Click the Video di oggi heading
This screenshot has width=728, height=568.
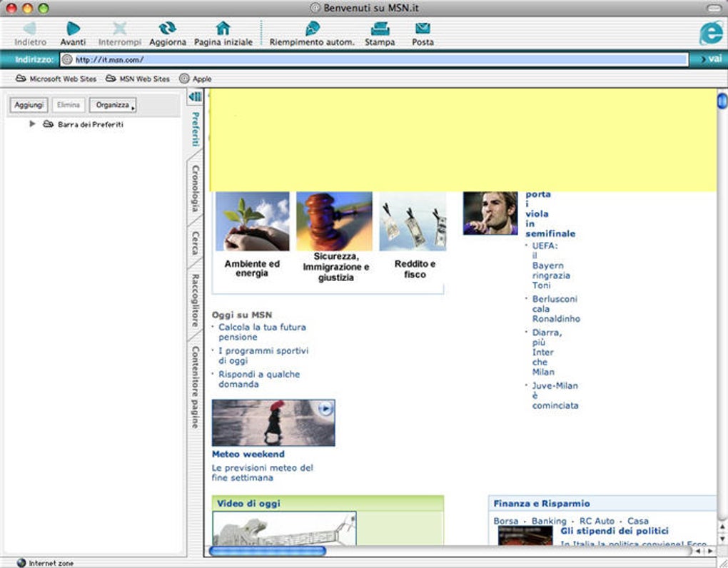pyautogui.click(x=248, y=503)
